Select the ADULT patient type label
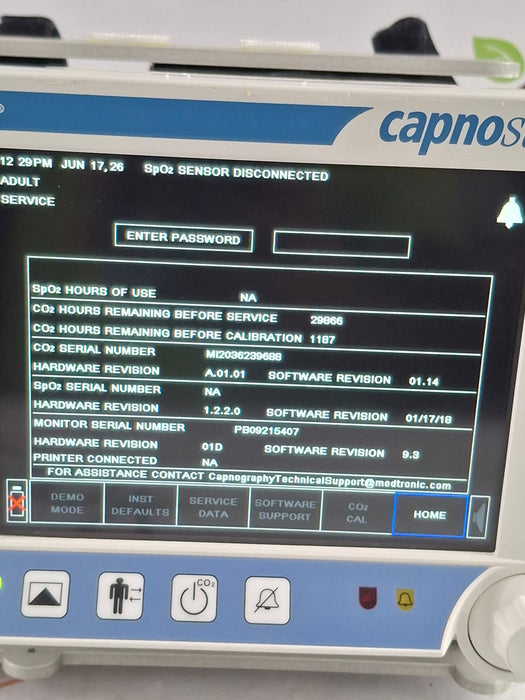 pyautogui.click(x=20, y=181)
